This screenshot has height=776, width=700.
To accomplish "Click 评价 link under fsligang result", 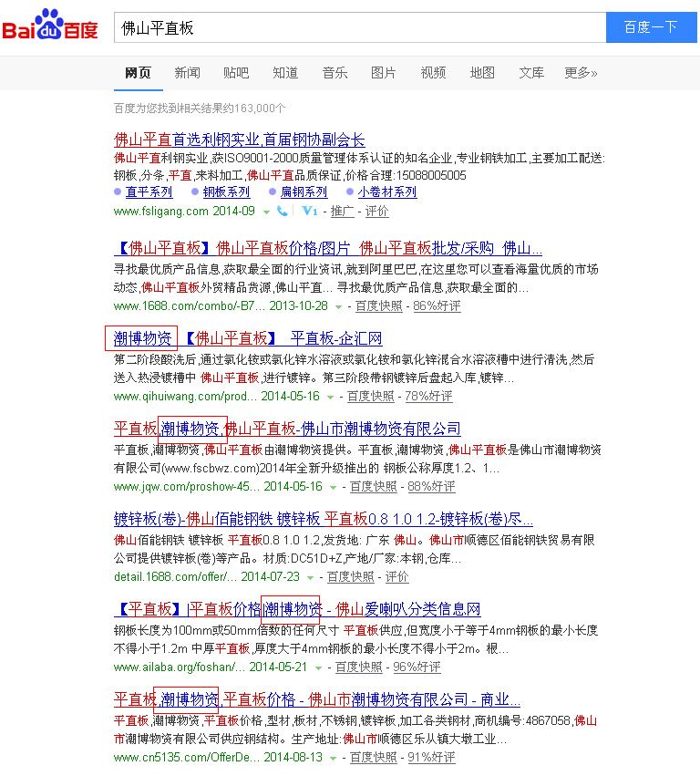I will point(377,212).
